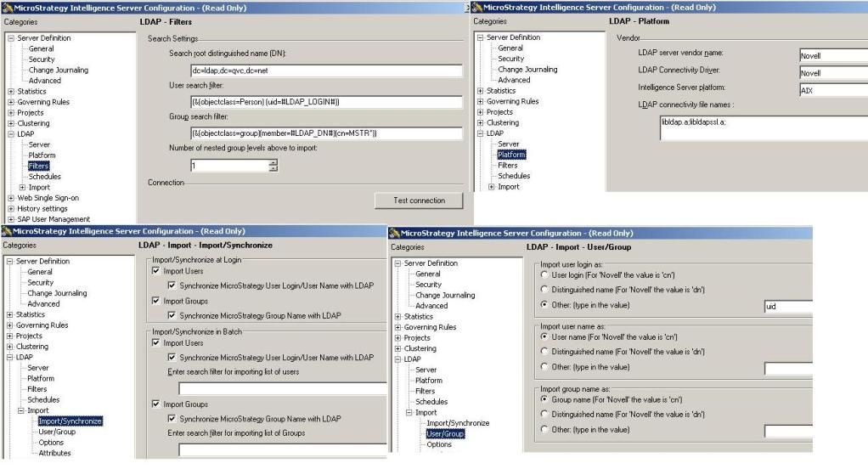Select Server under LDAP in the Platform window
Image resolution: width=868 pixels, height=469 pixels.
coord(508,144)
